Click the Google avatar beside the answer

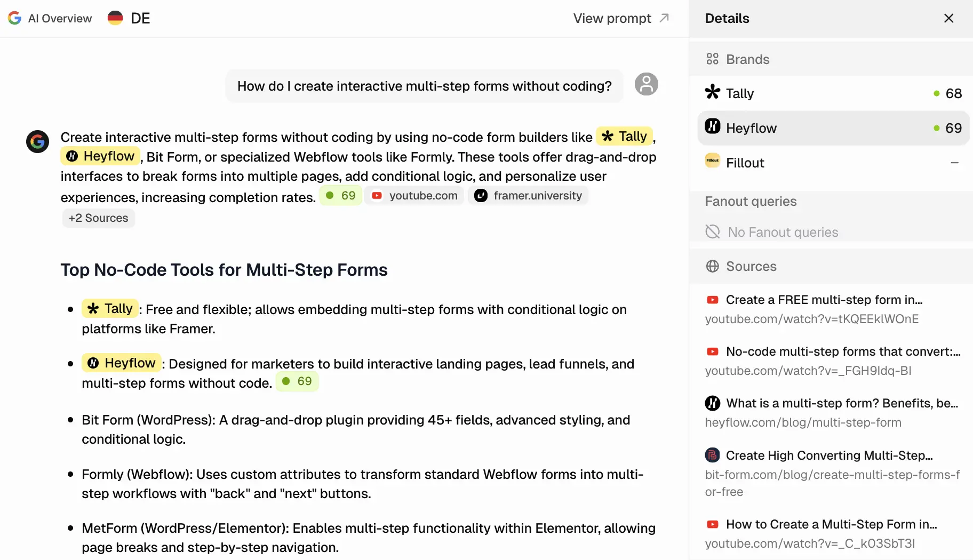(37, 141)
